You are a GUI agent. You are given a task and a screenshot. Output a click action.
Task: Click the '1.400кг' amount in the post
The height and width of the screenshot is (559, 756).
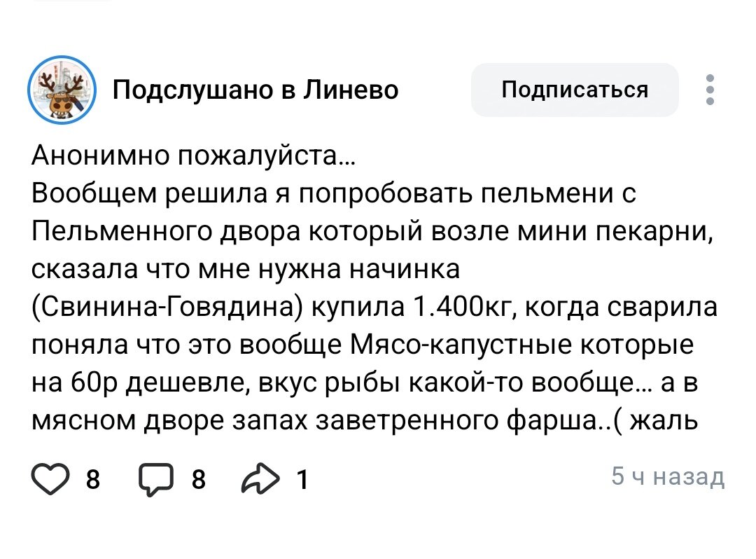pyautogui.click(x=465, y=307)
